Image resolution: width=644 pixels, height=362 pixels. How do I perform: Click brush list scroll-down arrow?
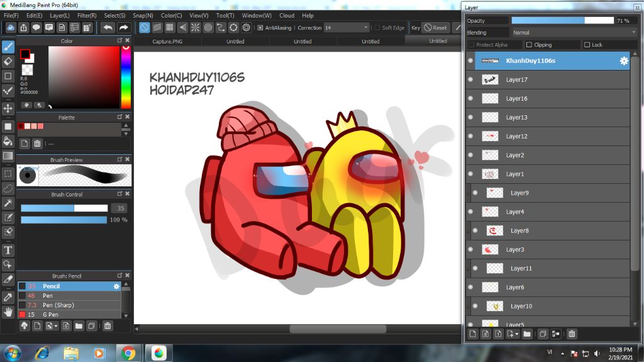click(126, 315)
